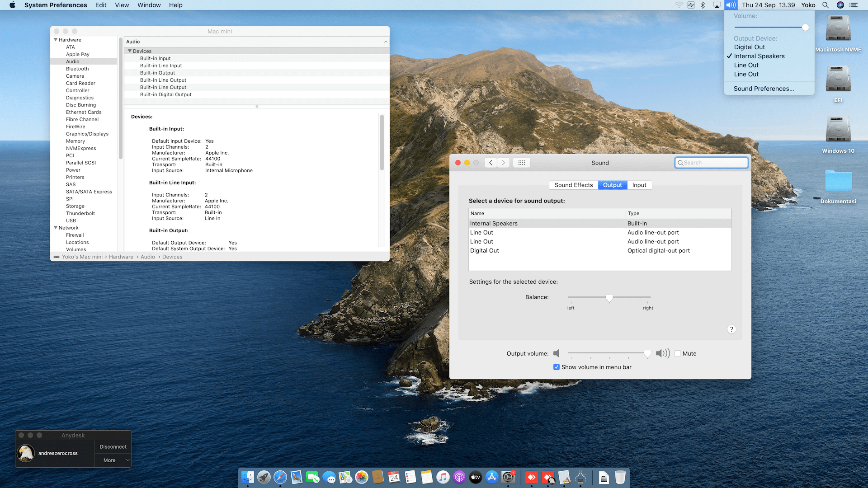868x488 pixels.
Task: Click the Output volume slider track
Action: coord(606,353)
